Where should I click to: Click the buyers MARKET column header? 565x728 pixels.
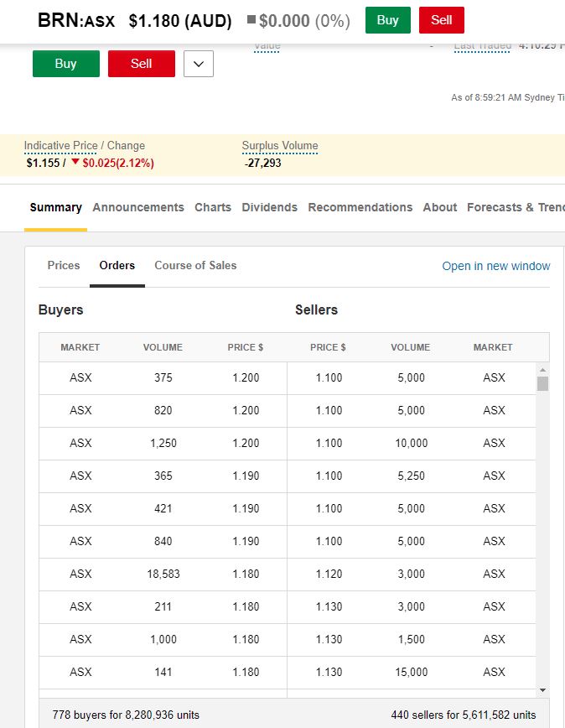80,347
